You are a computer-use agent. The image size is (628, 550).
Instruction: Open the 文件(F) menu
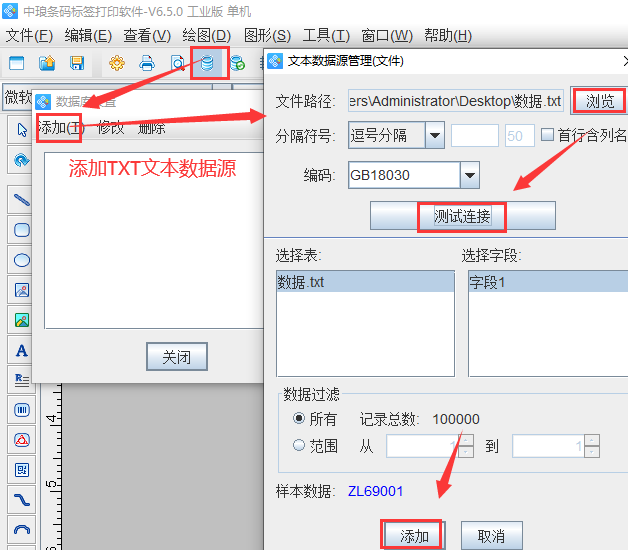(29, 36)
